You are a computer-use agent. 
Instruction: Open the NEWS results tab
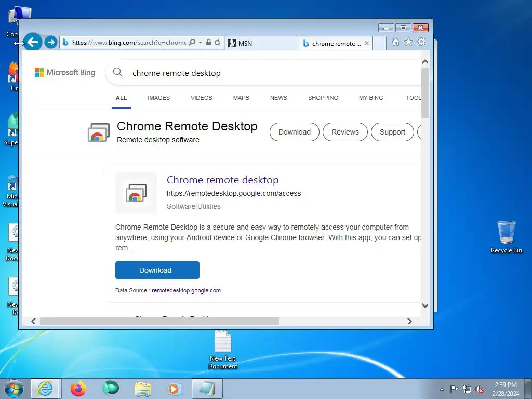[278, 98]
